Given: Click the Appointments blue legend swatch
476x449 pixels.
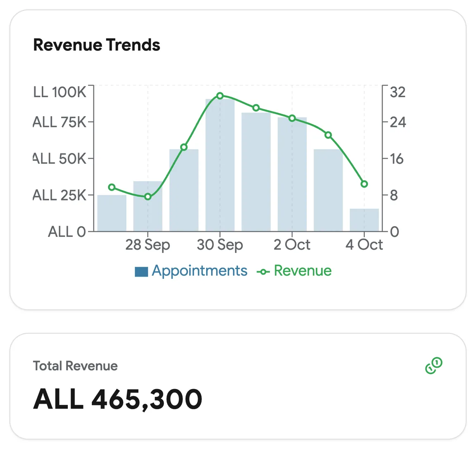Looking at the screenshot, I should [141, 272].
